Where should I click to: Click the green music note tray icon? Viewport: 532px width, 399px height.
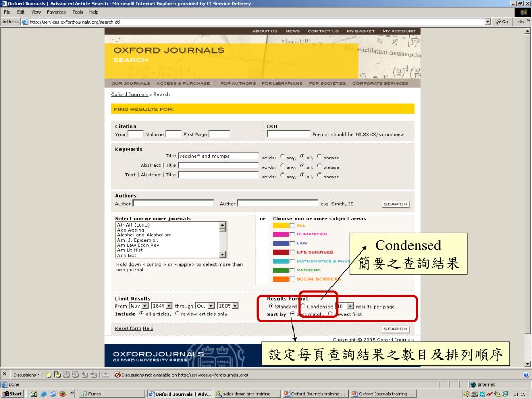coord(506,394)
